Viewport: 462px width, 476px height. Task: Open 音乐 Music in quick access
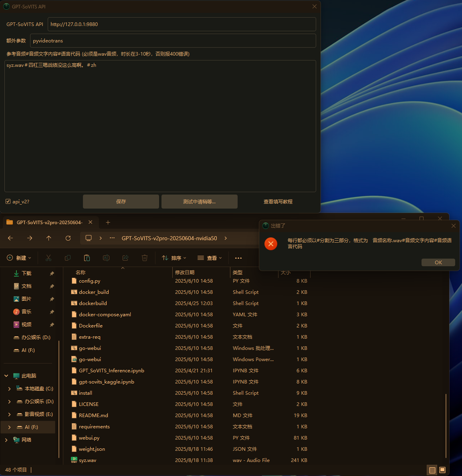26,311
